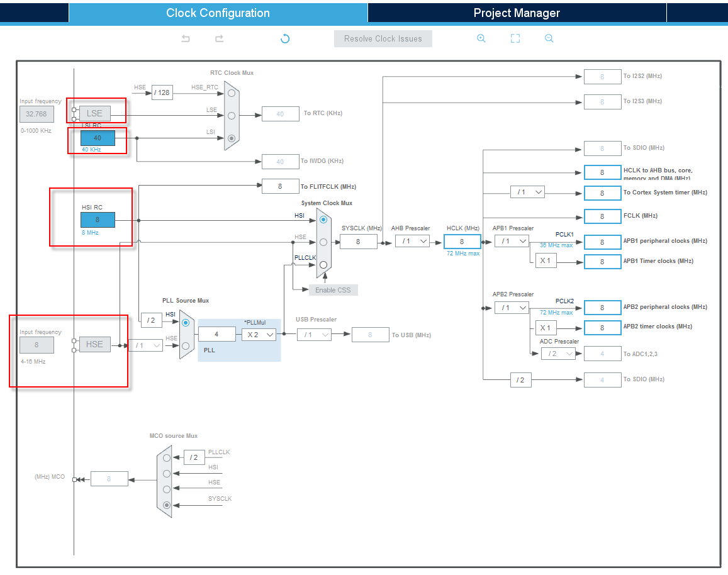The height and width of the screenshot is (575, 728).
Task: Select HSE in System Clock Mux
Action: coord(323,242)
